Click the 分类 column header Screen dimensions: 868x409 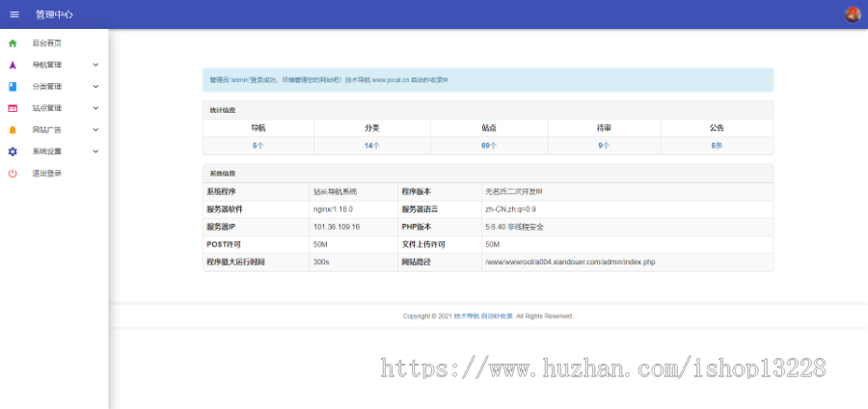372,128
